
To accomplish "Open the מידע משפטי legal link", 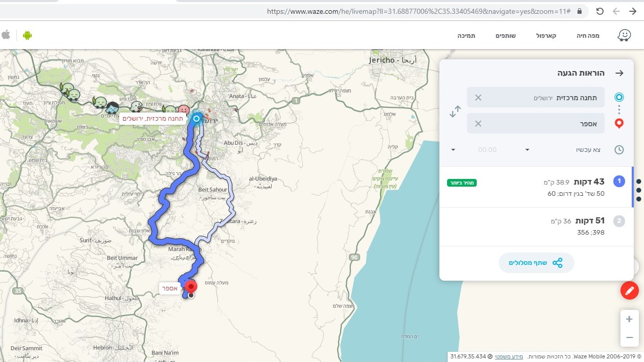I will (x=509, y=356).
